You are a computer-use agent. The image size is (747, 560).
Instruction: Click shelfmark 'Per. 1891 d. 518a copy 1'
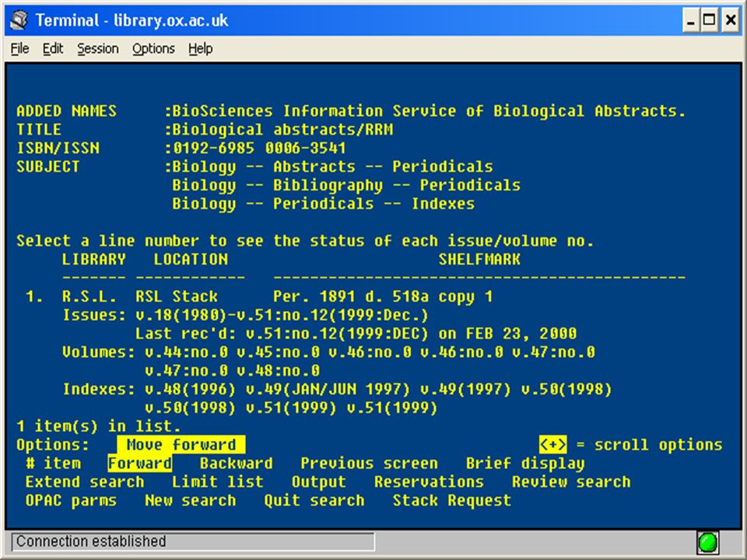pos(383,296)
